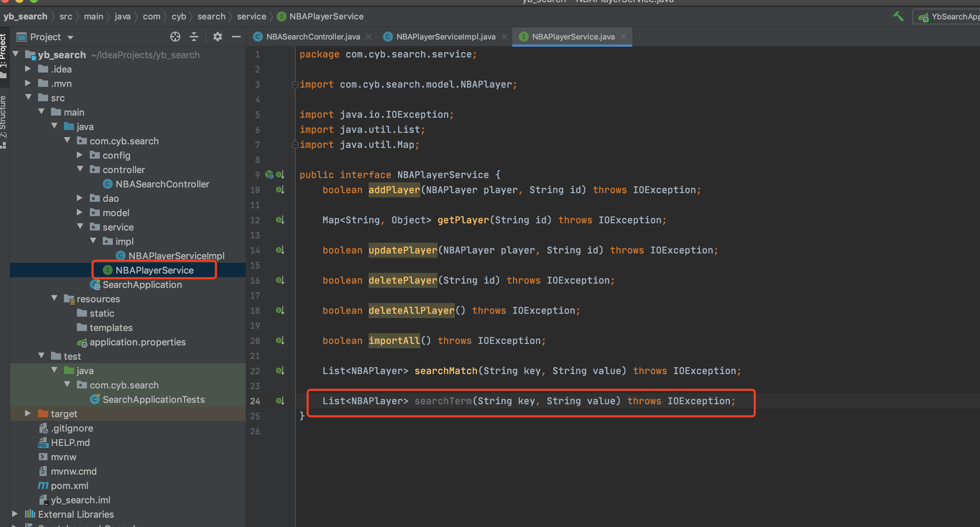
Task: Click the build hammer icon
Action: [898, 17]
